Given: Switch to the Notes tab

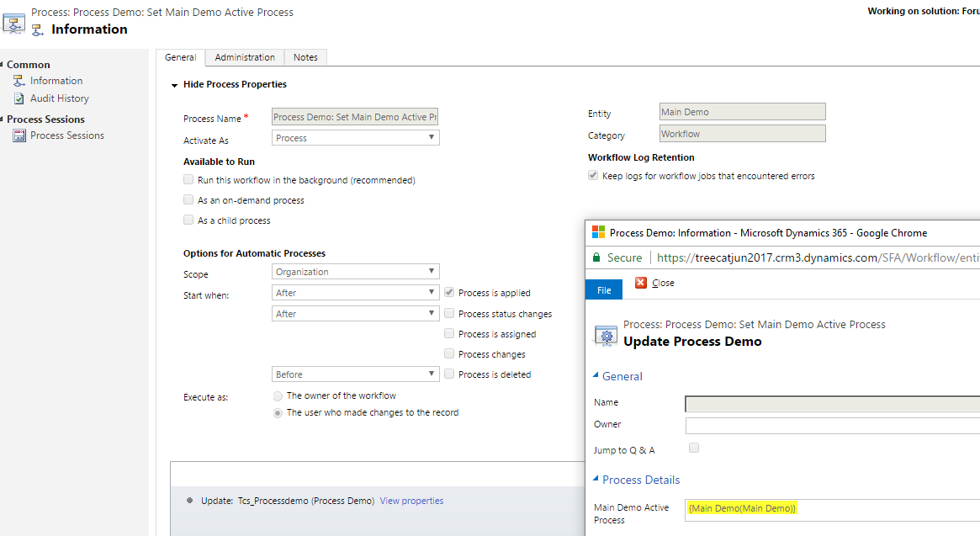Looking at the screenshot, I should [305, 57].
